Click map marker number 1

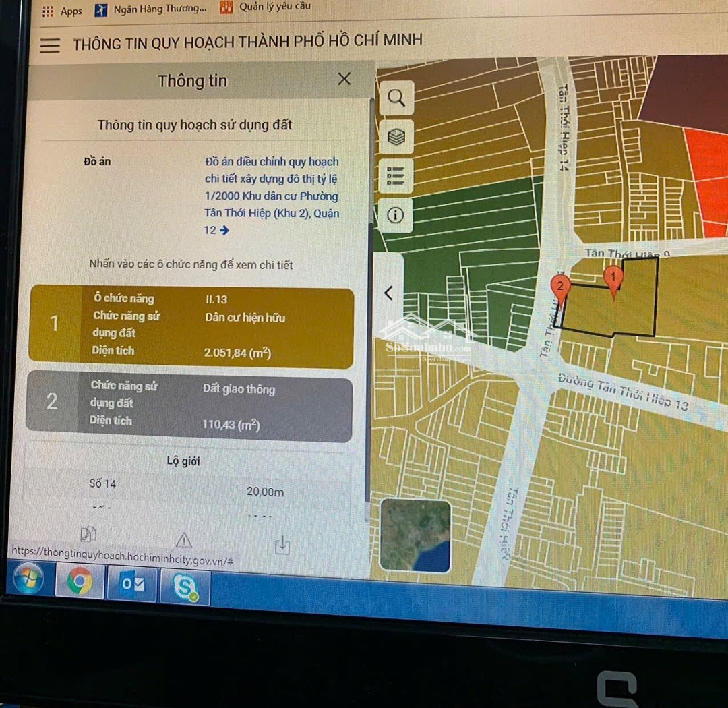(x=613, y=277)
